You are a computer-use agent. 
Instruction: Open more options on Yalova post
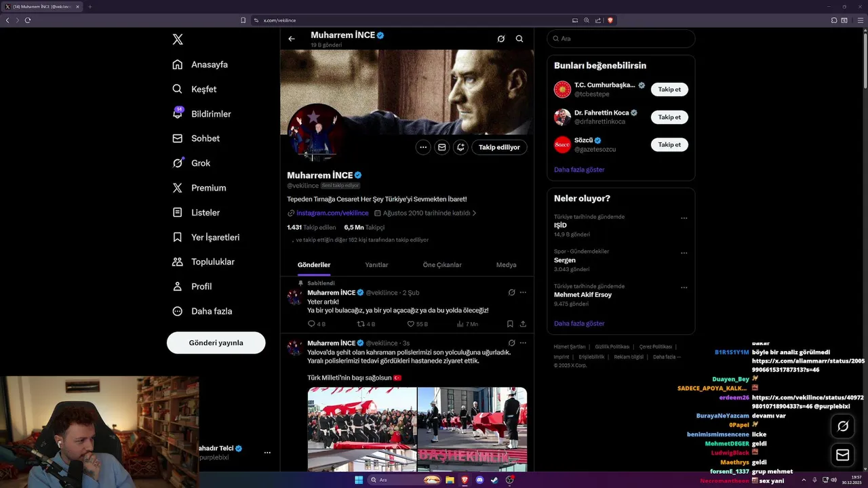click(523, 343)
